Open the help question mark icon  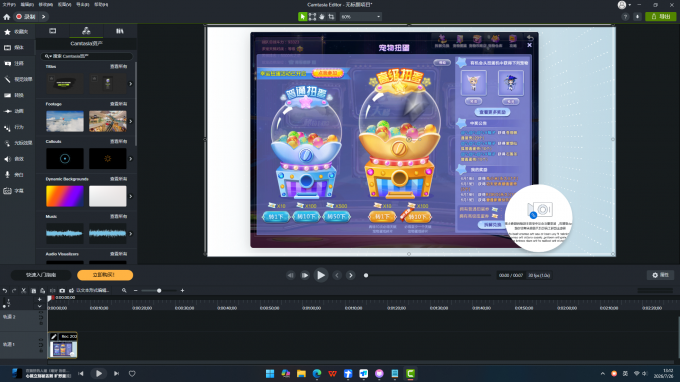pyautogui.click(x=625, y=17)
